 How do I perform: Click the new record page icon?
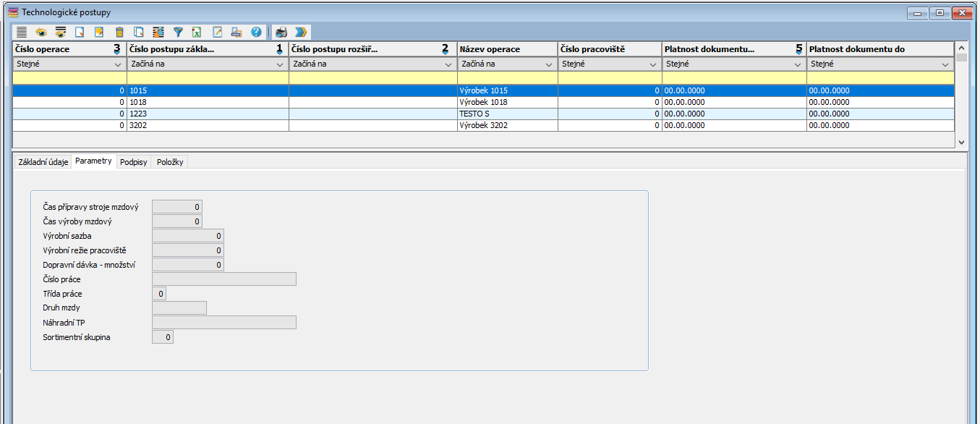pyautogui.click(x=80, y=32)
